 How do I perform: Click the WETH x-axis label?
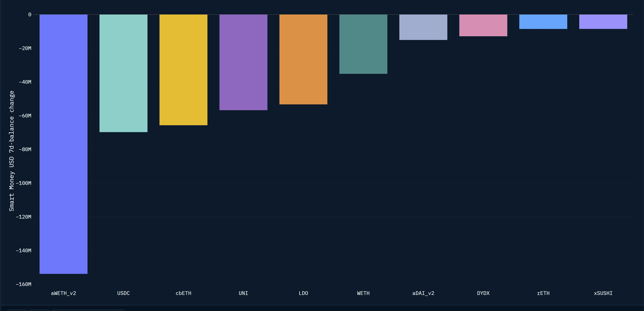pyautogui.click(x=363, y=293)
